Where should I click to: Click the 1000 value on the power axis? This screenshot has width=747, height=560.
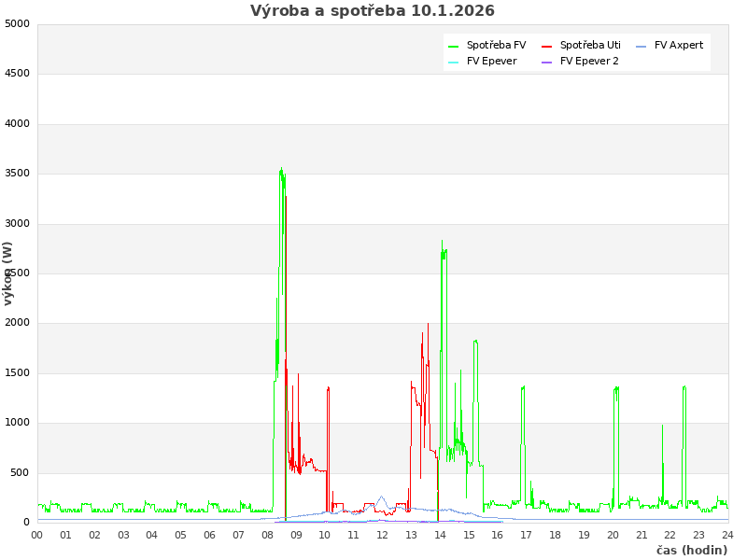point(17,423)
